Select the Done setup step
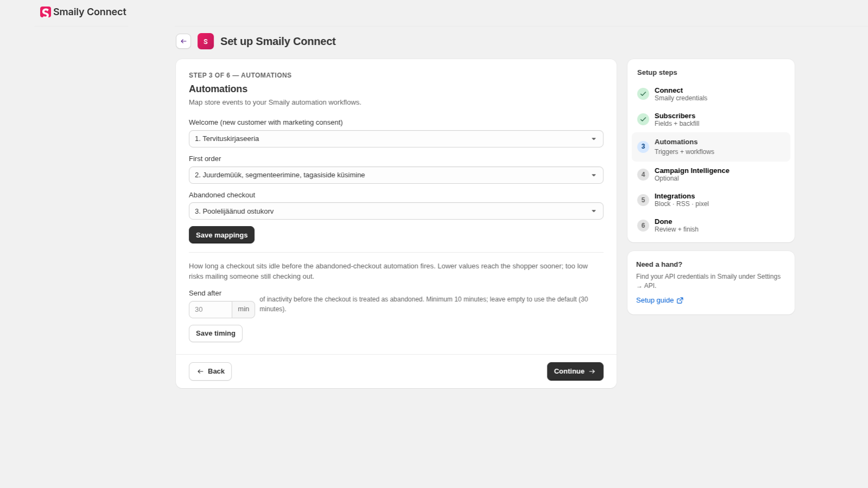 point(711,225)
